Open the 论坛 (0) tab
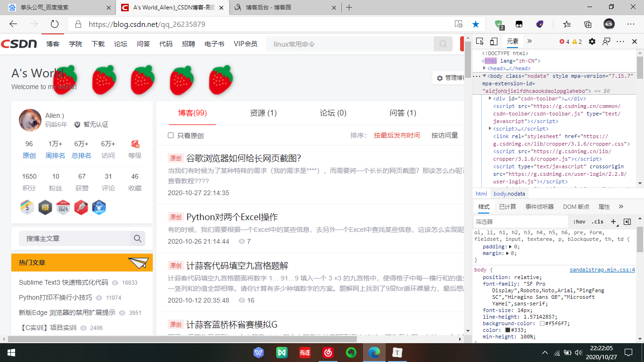 click(x=333, y=113)
